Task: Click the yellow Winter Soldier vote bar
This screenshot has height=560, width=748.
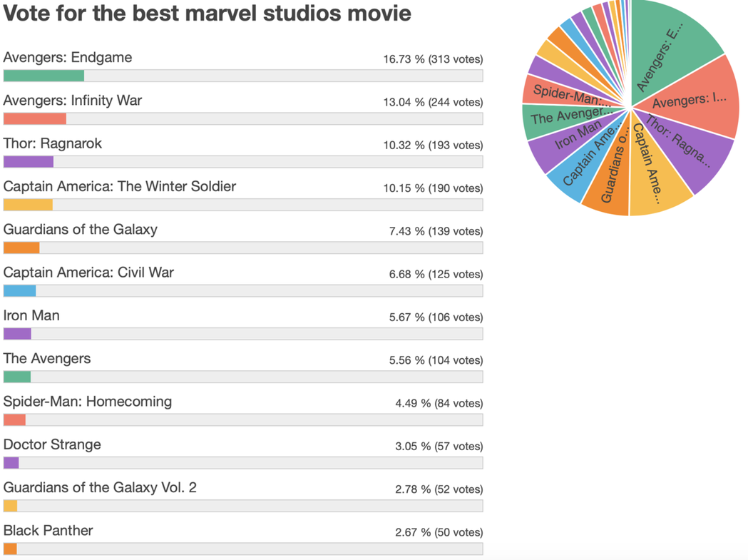Action: [28, 205]
